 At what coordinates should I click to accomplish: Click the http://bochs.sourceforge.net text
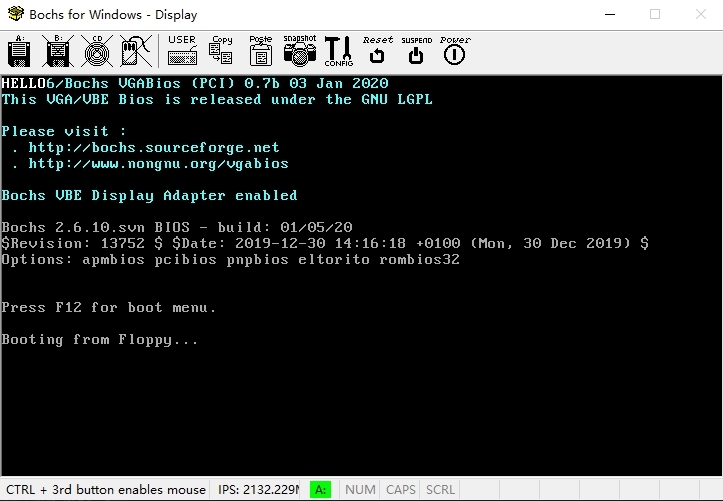[154, 147]
